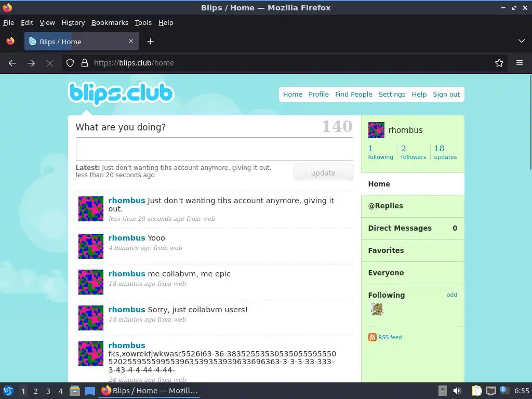Open the Help menu in menu bar

pyautogui.click(x=166, y=23)
